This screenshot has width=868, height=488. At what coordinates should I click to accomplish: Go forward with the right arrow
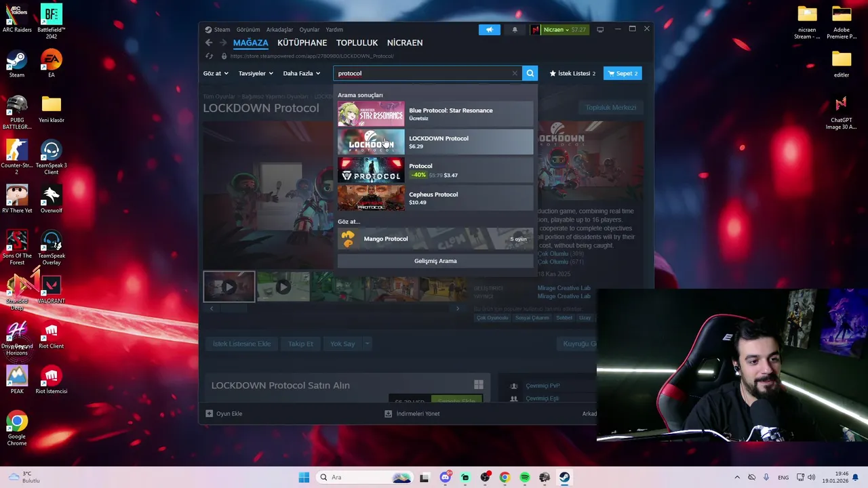point(222,43)
